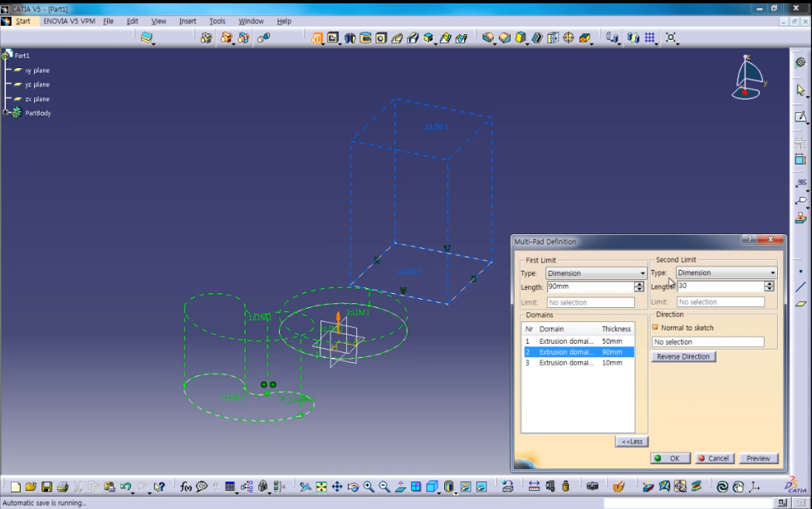Activate the Pan view tool
This screenshot has height=509, width=812.
coord(337,487)
